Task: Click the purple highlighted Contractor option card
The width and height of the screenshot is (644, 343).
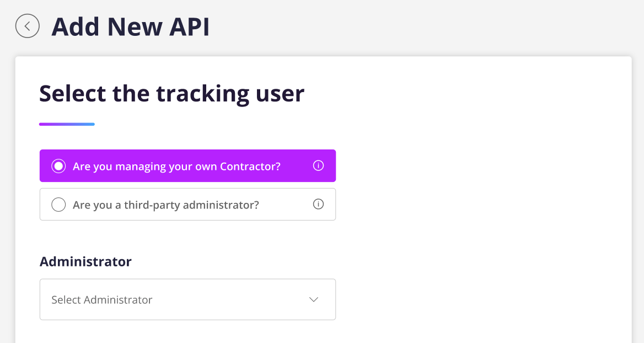Action: (x=187, y=165)
